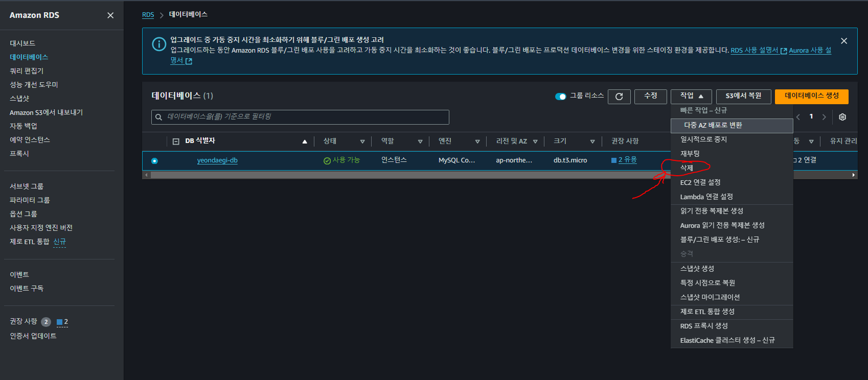Open the RDS breadcrumb link
The image size is (868, 380).
(x=148, y=15)
